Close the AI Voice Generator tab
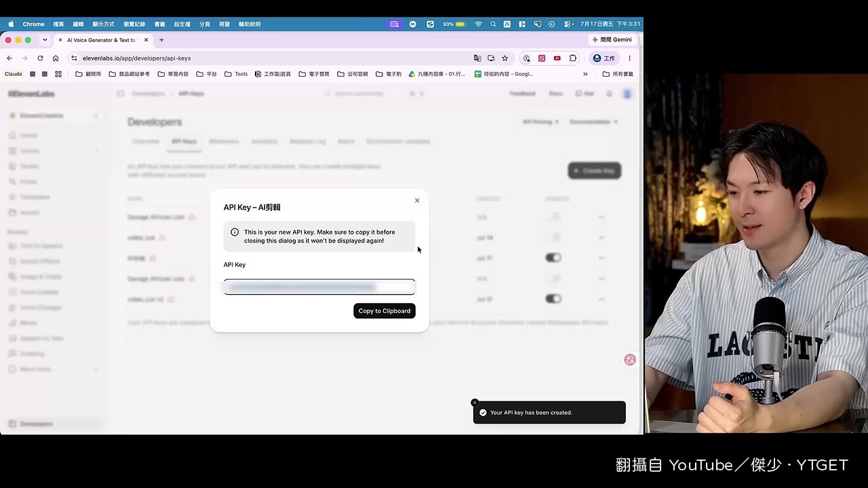This screenshot has width=868, height=488. point(146,40)
